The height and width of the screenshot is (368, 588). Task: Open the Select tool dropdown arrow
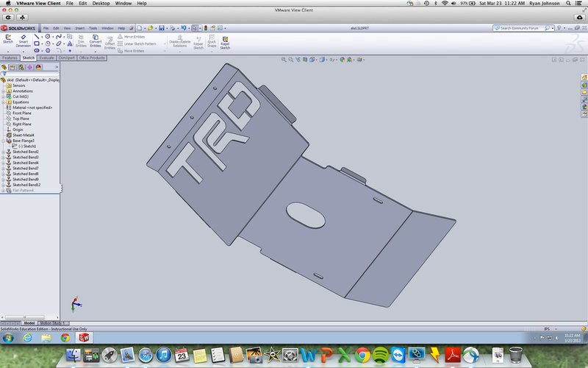[x=200, y=28]
